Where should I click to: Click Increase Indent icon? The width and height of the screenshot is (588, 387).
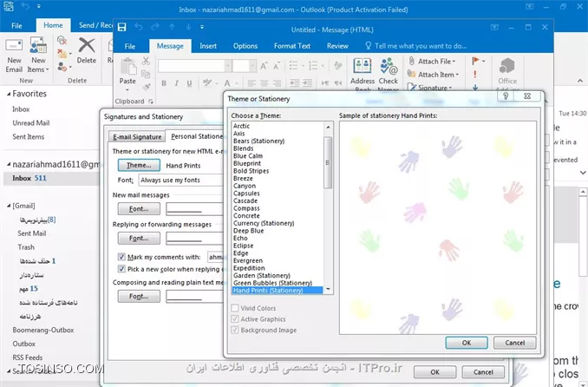coord(308,83)
